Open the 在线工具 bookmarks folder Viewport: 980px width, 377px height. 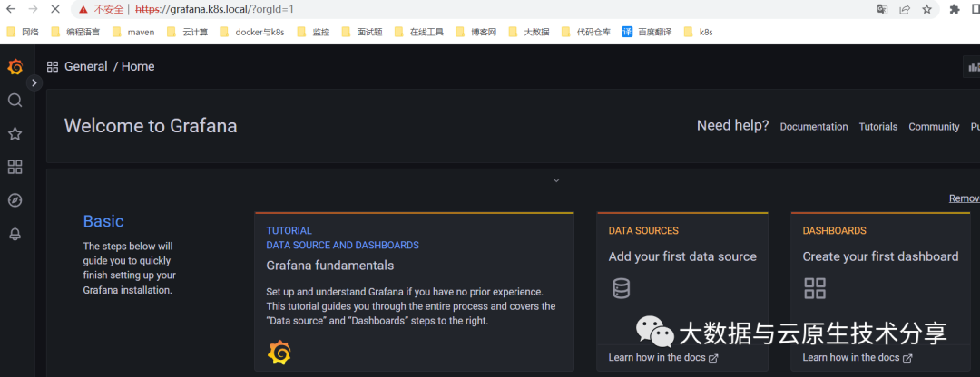(419, 32)
